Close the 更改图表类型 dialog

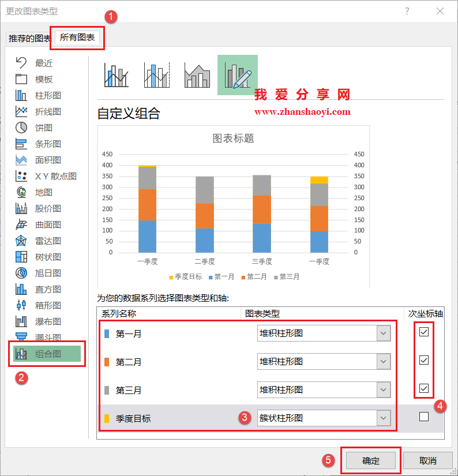[440, 11]
